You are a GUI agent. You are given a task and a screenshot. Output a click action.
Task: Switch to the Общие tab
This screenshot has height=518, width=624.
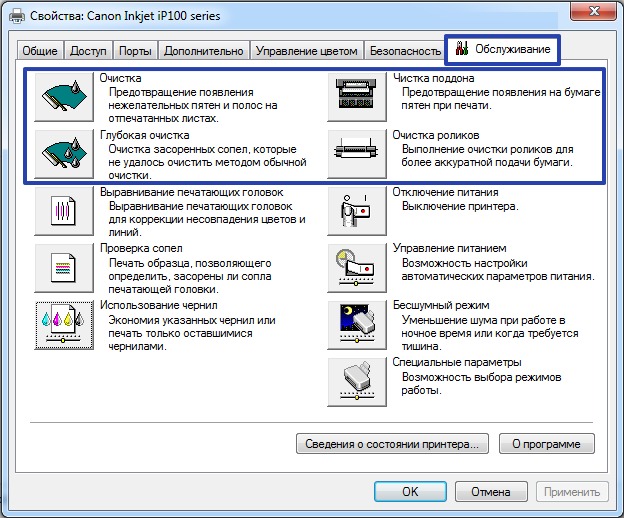pyautogui.click(x=40, y=51)
